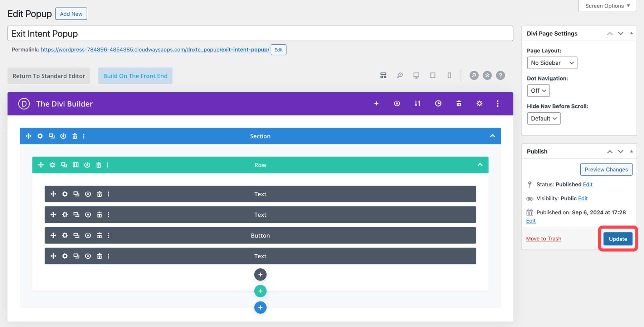644x327 pixels.
Task: Click the green add row button
Action: click(260, 291)
